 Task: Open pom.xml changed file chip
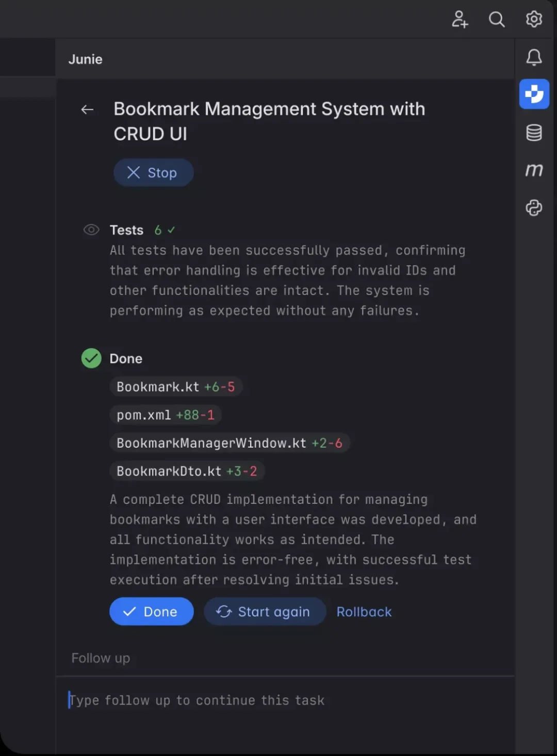pyautogui.click(x=166, y=415)
